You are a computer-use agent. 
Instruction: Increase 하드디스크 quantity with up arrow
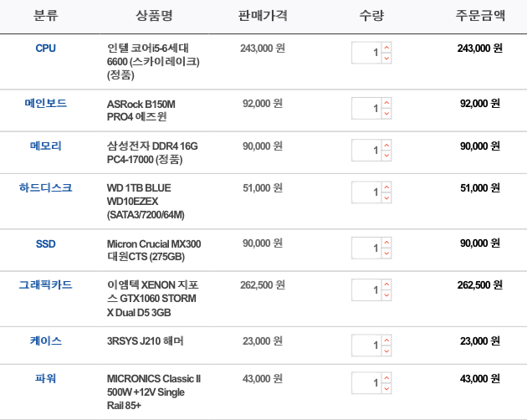pos(386,187)
